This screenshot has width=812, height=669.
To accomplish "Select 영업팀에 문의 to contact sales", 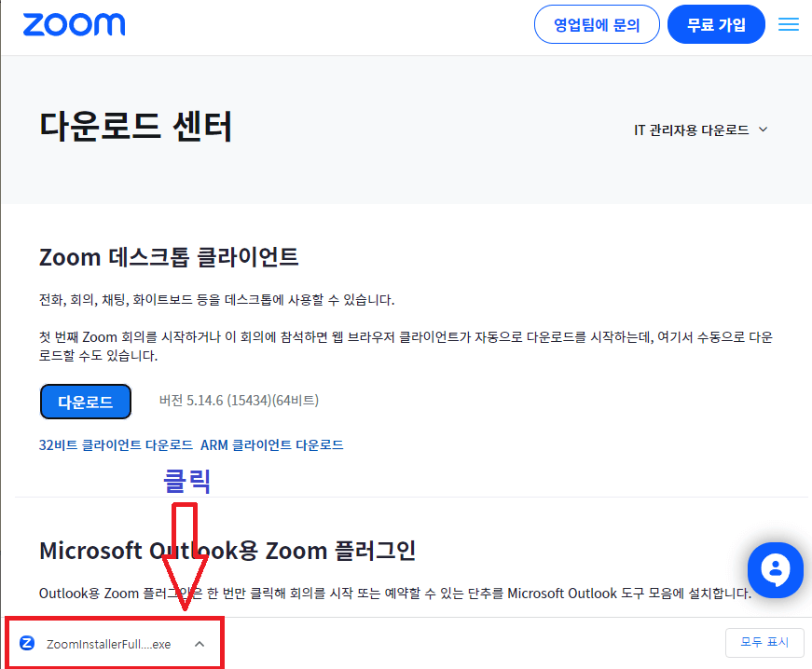I will click(x=597, y=24).
